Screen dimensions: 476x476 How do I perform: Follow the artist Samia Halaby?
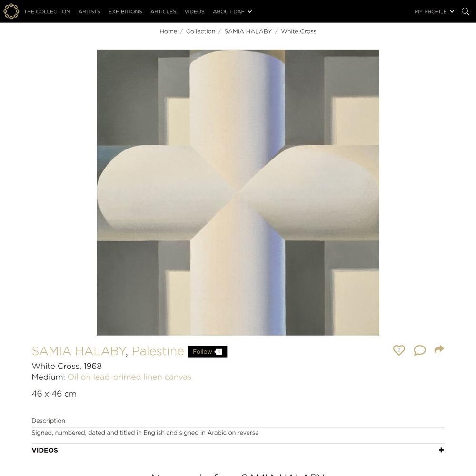[x=208, y=352]
